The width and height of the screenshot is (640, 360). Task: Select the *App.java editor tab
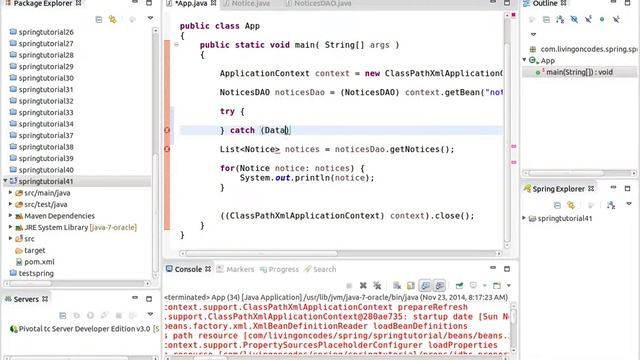click(x=191, y=4)
